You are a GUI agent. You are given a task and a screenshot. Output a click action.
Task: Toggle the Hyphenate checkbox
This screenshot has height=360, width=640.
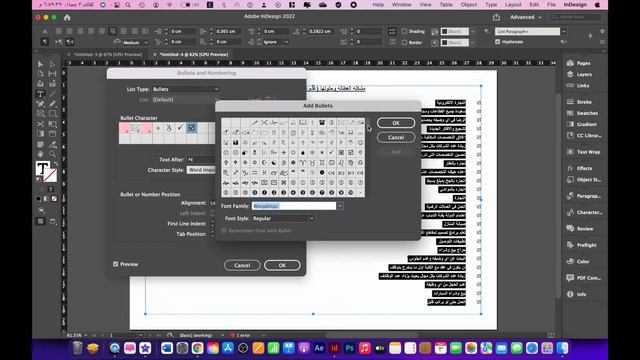coord(497,42)
